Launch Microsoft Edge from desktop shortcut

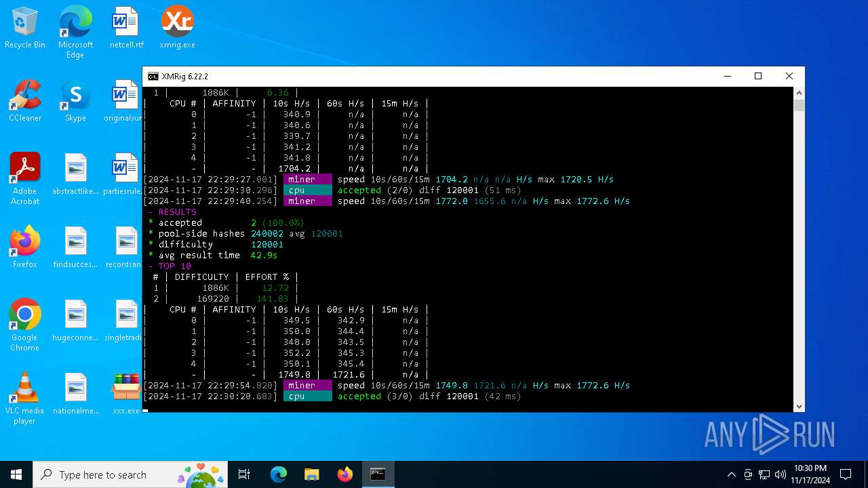(75, 32)
